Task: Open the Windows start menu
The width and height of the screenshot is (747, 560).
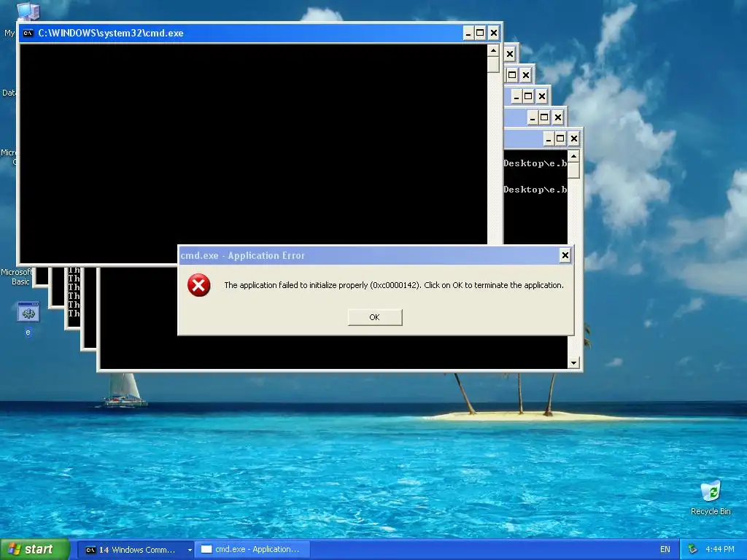Action: point(35,549)
